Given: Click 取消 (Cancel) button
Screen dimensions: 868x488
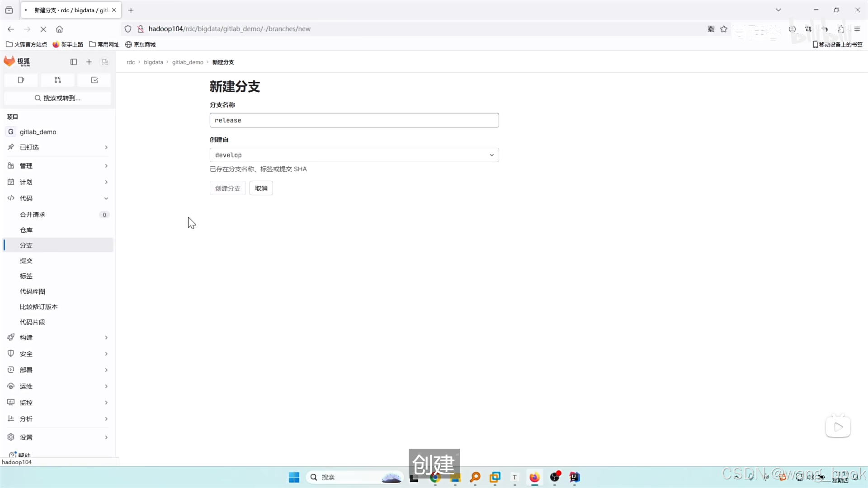Looking at the screenshot, I should pos(261,188).
